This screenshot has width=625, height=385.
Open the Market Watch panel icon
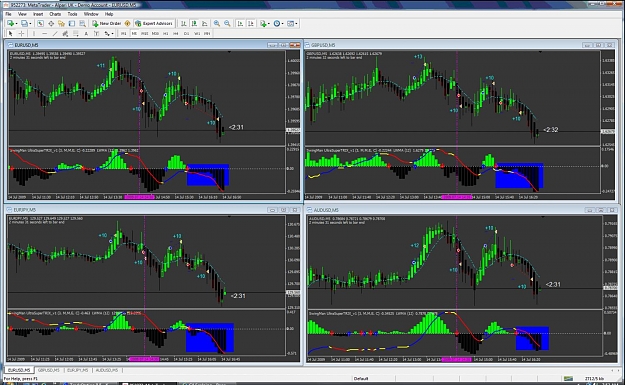click(40, 24)
